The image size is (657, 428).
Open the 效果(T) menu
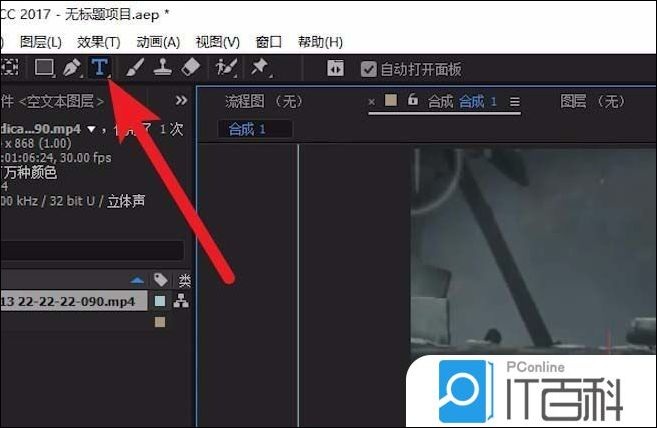(98, 42)
